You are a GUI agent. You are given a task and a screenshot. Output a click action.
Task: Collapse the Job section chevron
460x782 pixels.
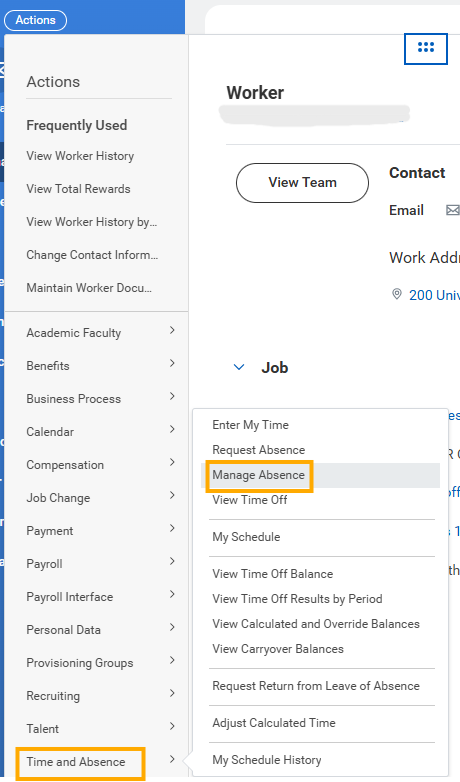pyautogui.click(x=239, y=368)
